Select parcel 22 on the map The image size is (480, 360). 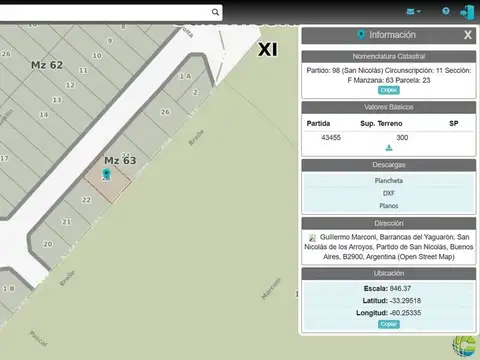[x=86, y=200]
